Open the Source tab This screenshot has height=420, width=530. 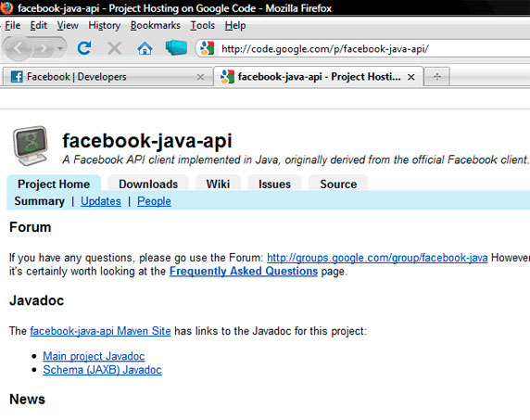tap(338, 184)
